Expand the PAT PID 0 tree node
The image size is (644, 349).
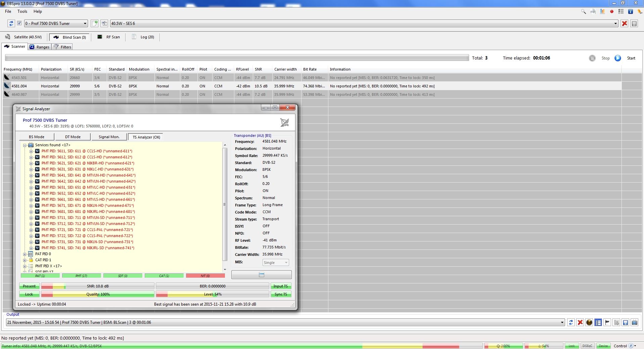pyautogui.click(x=25, y=254)
